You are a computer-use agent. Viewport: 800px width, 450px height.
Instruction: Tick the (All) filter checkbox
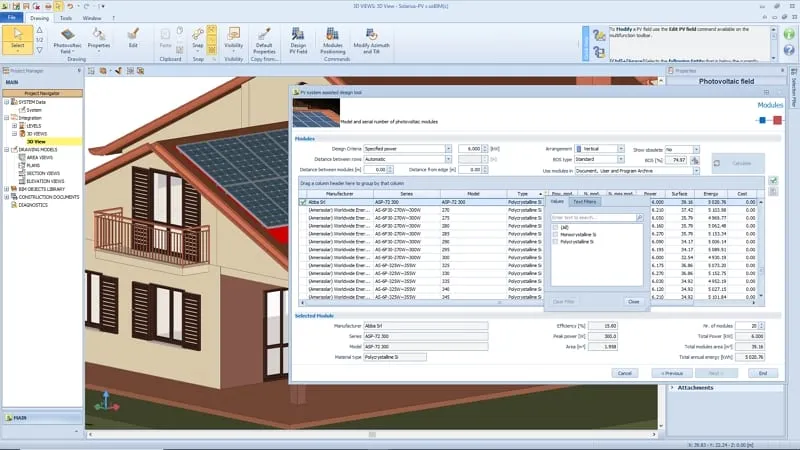coord(556,227)
